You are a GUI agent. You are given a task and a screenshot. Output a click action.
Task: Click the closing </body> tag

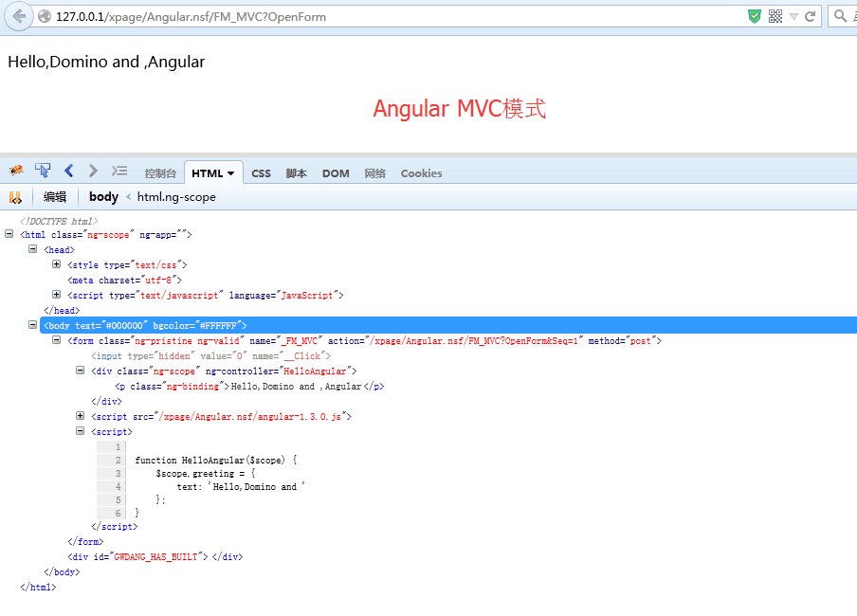tap(62, 571)
